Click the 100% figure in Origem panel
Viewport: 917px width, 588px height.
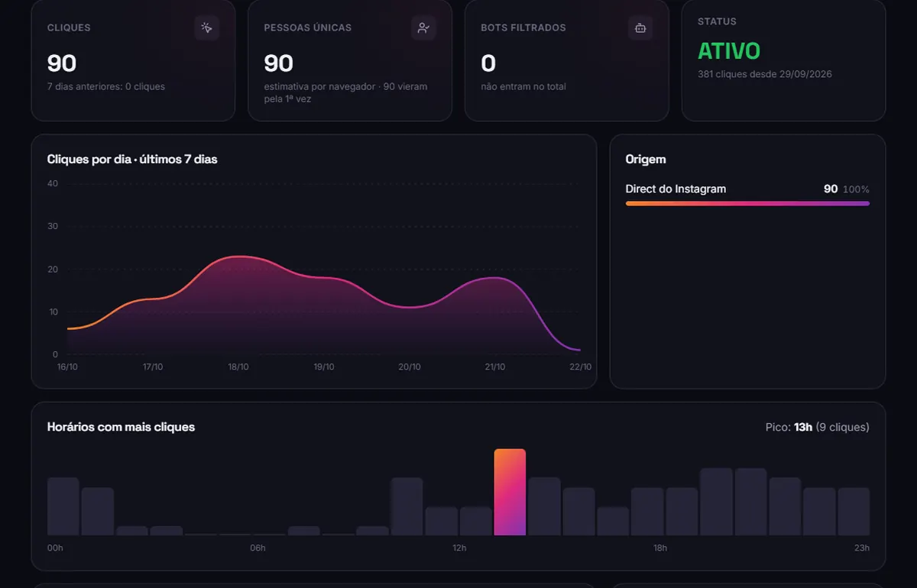click(x=856, y=189)
